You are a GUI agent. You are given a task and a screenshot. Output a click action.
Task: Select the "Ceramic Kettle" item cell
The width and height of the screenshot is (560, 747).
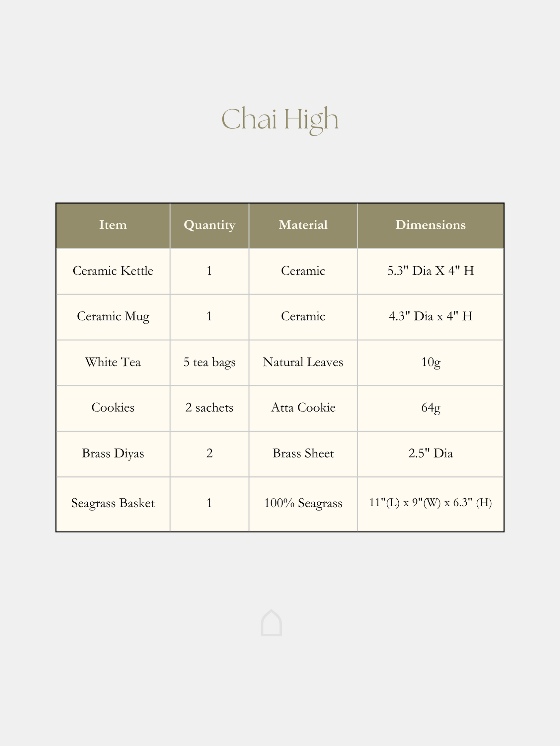113,271
